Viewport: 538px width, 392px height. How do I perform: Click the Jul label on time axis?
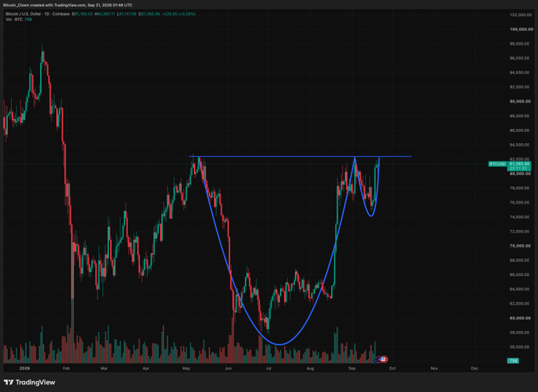click(x=268, y=368)
